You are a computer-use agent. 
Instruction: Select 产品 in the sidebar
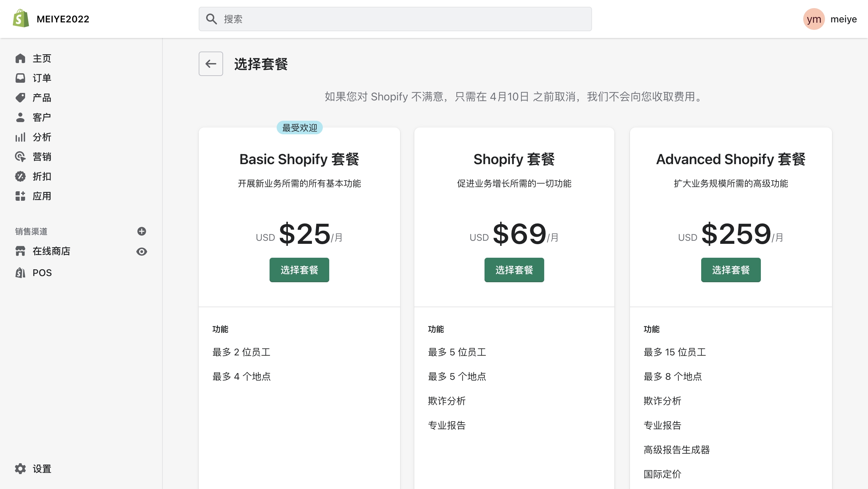pyautogui.click(x=42, y=98)
